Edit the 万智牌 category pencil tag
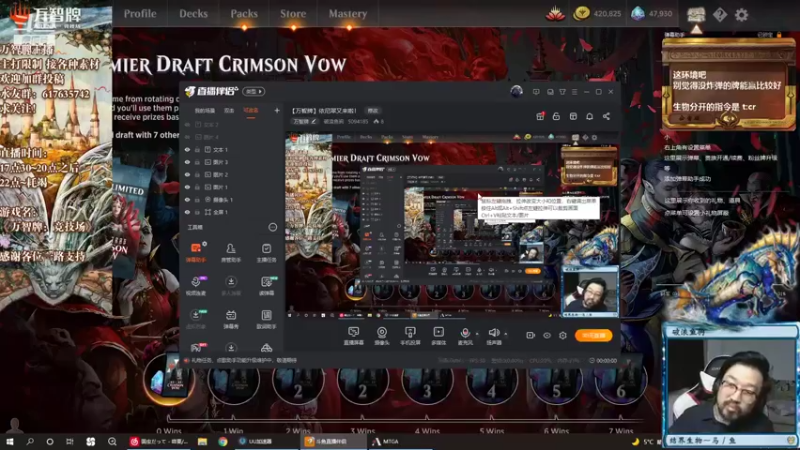This screenshot has height=450, width=800. click(x=305, y=121)
